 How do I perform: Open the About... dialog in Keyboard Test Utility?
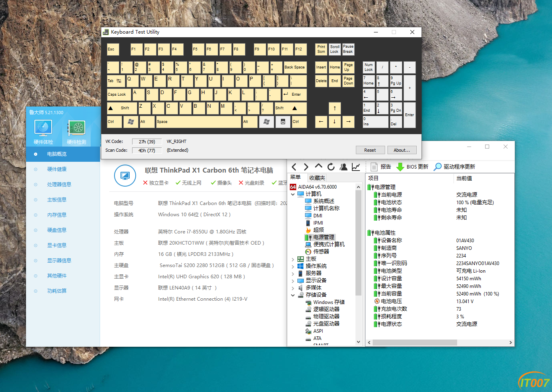[402, 150]
